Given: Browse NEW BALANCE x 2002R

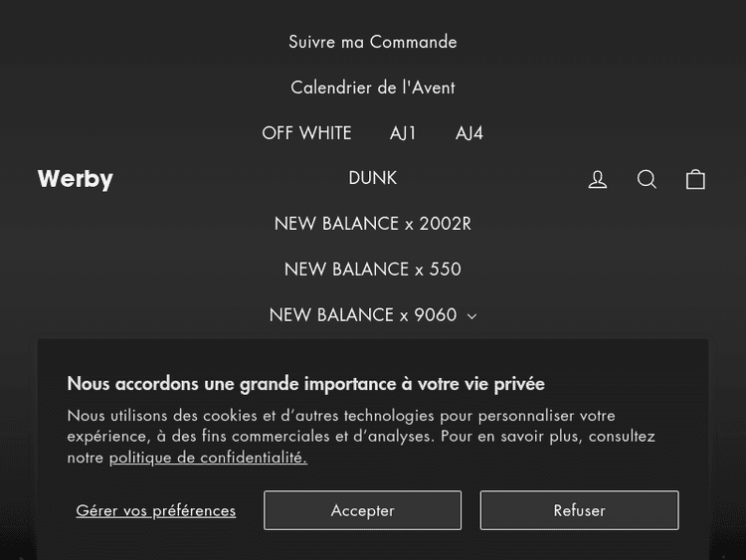Looking at the screenshot, I should (x=373, y=224).
